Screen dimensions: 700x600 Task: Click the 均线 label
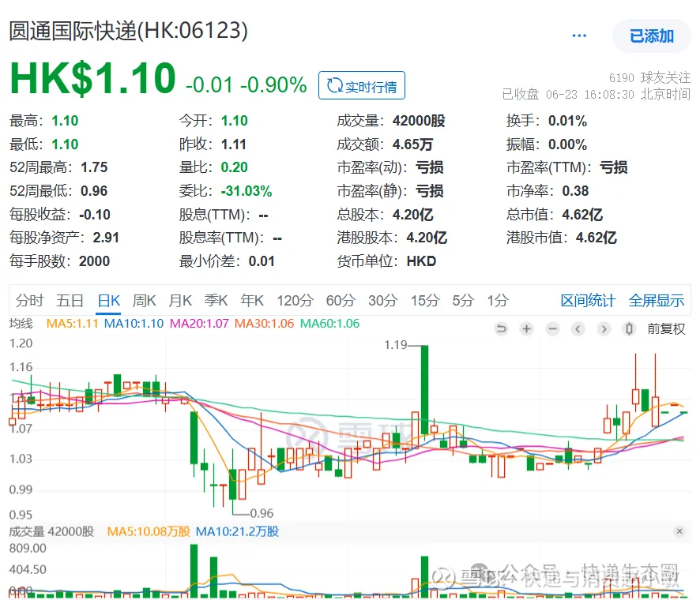21,324
